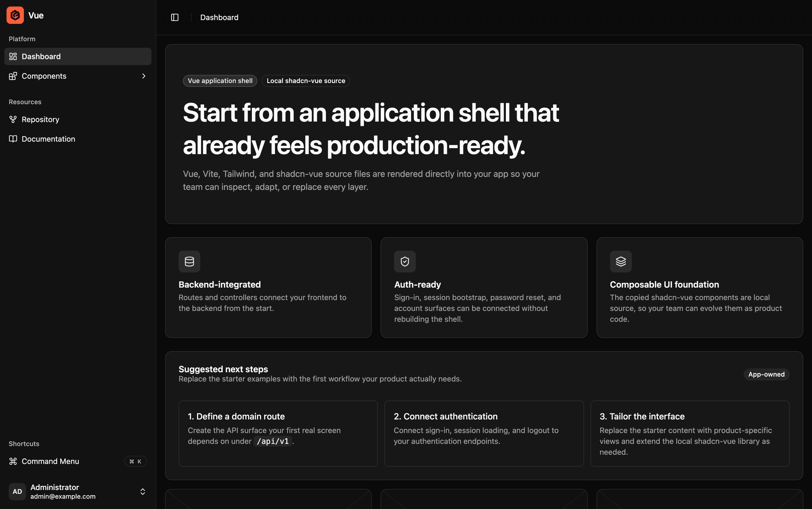
Task: Click the Documentation book icon
Action: (13, 139)
